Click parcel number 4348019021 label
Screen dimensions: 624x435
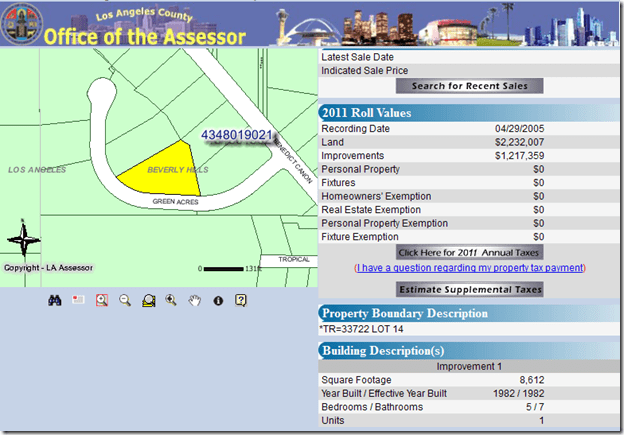click(236, 134)
